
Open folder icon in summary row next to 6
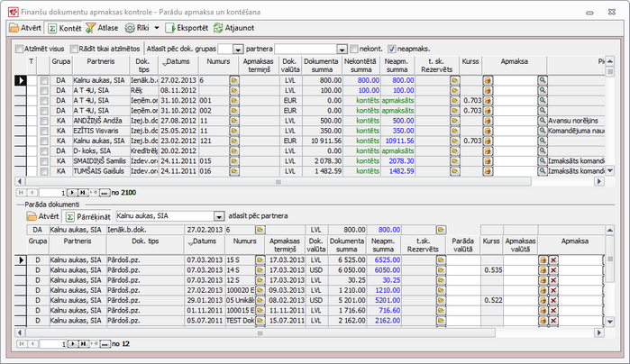point(260,230)
